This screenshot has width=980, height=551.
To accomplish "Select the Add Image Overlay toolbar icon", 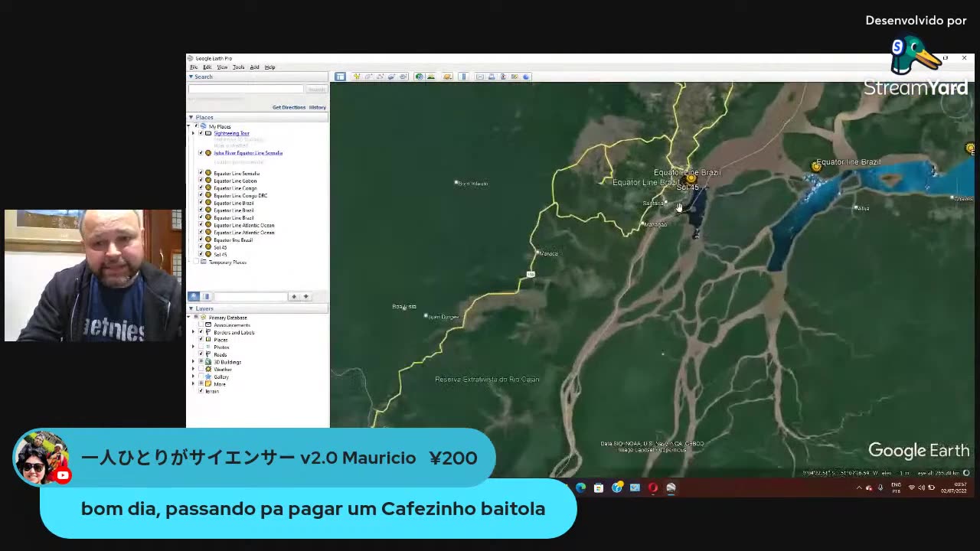I will [x=391, y=77].
